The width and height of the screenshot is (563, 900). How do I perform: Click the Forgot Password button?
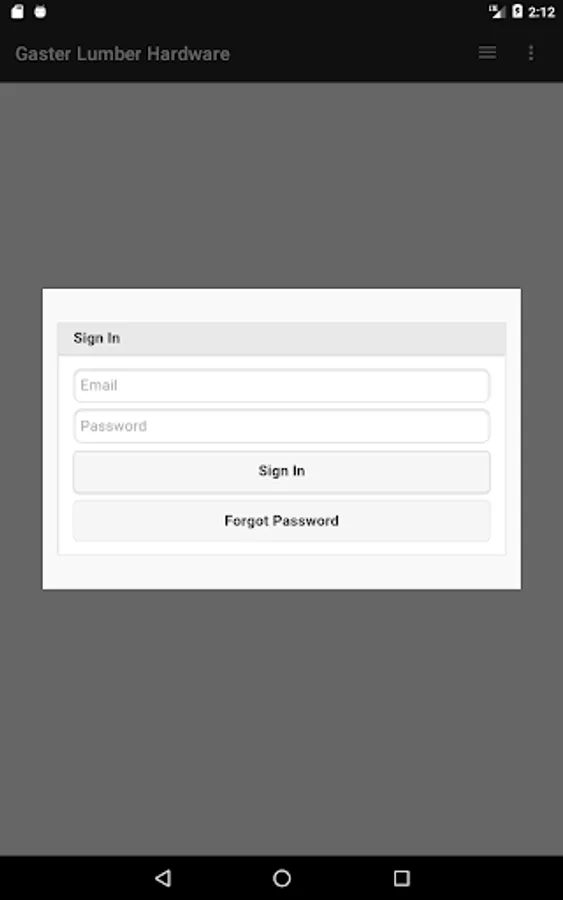point(281,521)
